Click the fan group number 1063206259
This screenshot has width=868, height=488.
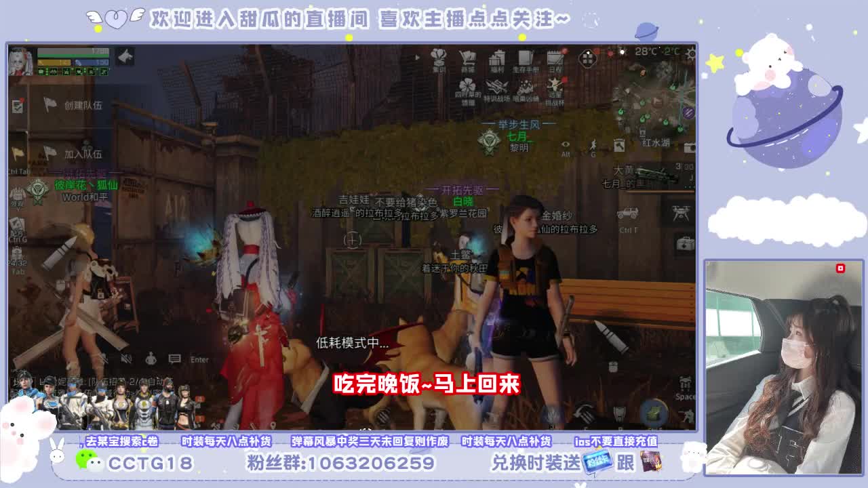[370, 463]
